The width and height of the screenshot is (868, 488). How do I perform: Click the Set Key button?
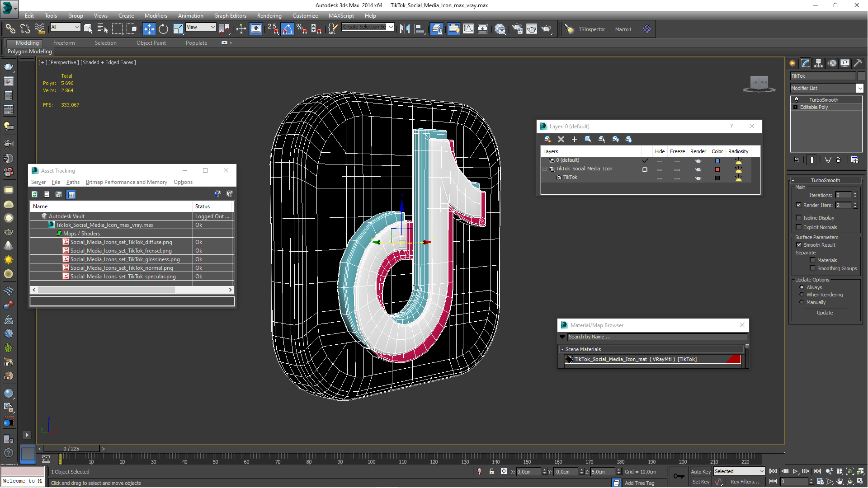[x=701, y=482]
